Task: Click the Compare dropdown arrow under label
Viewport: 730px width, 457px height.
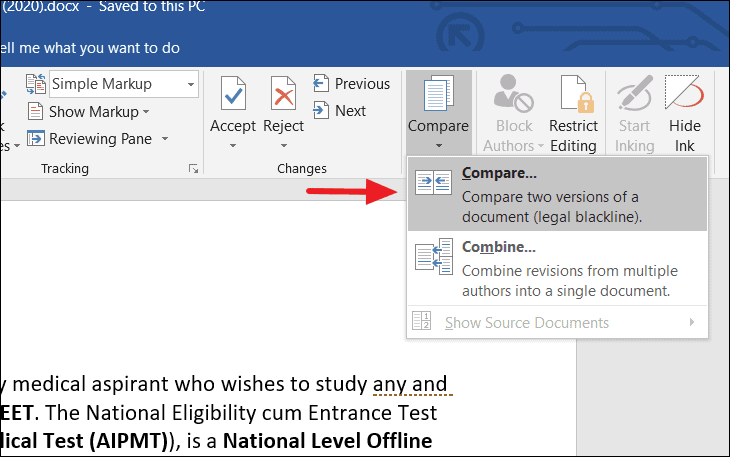Action: click(x=438, y=146)
